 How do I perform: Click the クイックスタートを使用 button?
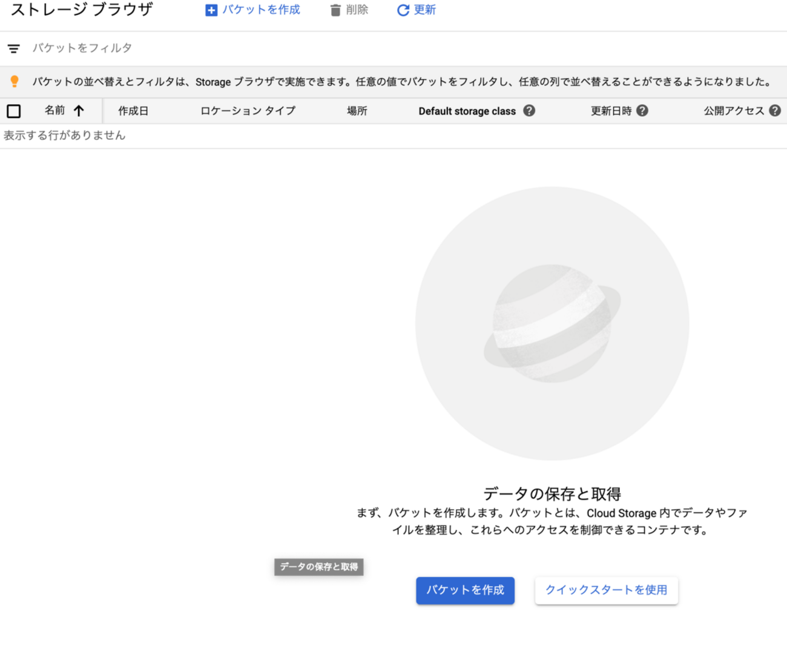(607, 590)
